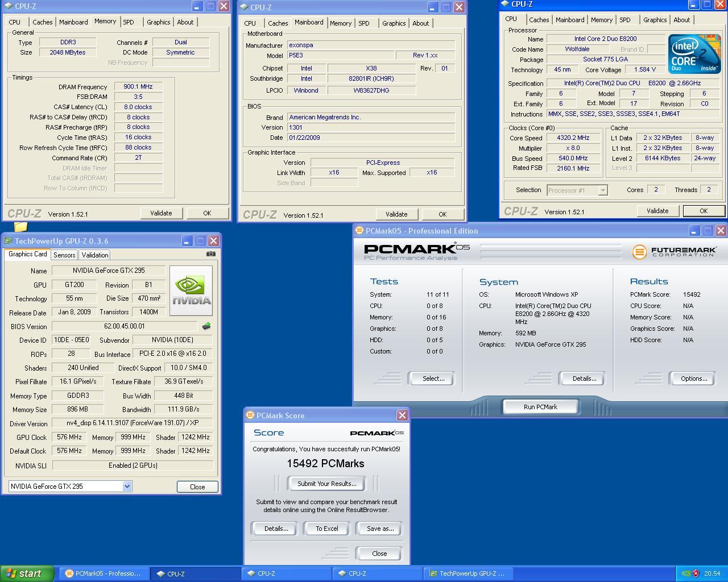Image resolution: width=728 pixels, height=582 pixels.
Task: Click the GPU-Z title bar icon
Action: coord(9,241)
